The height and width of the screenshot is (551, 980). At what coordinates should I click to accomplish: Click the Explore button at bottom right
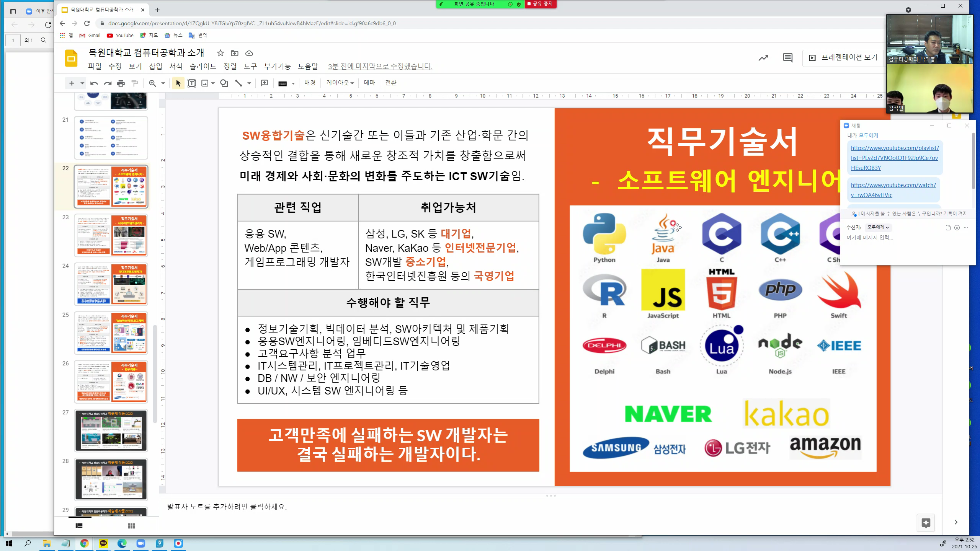tap(926, 523)
